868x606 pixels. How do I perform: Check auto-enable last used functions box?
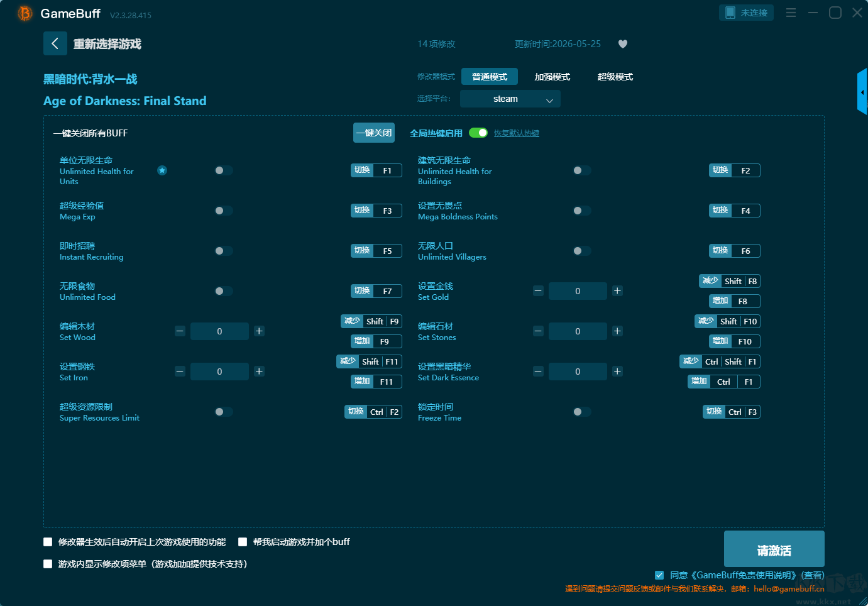(x=48, y=542)
